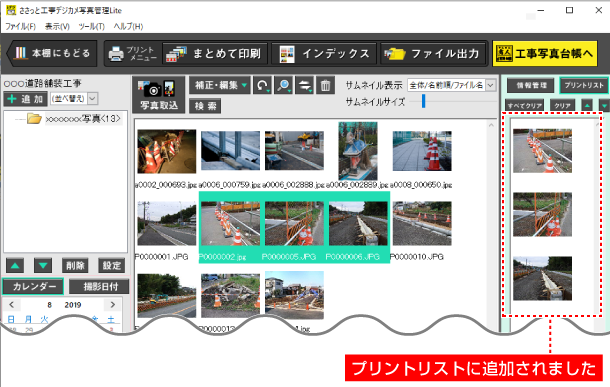Select thumbnail P0000005.JPG
Viewport: 610px width, 387px height.
coord(294,223)
